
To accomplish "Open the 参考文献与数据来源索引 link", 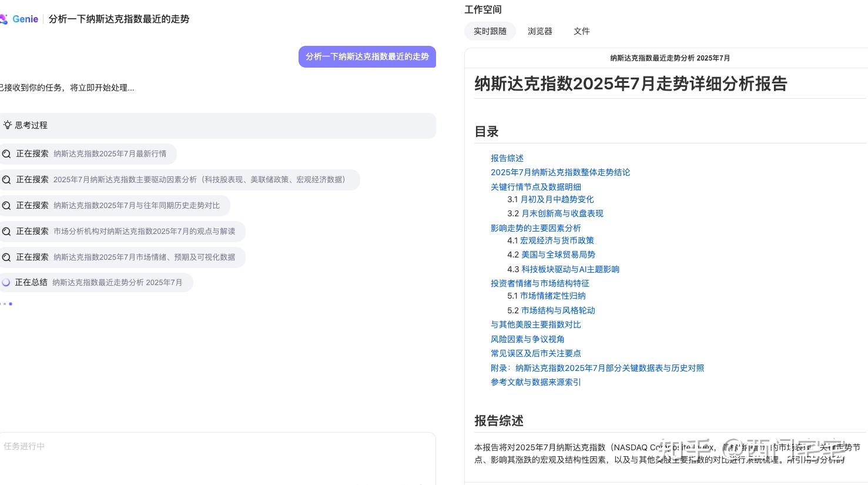I will (x=535, y=382).
